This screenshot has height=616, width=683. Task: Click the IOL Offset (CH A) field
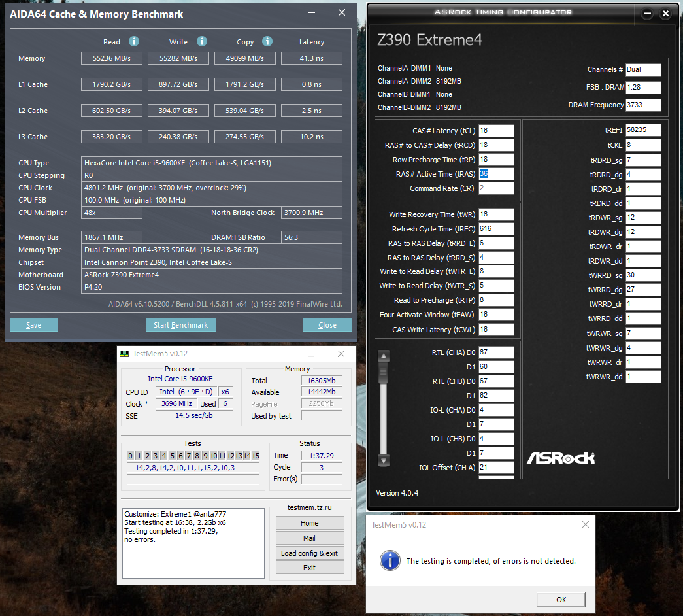coord(496,468)
